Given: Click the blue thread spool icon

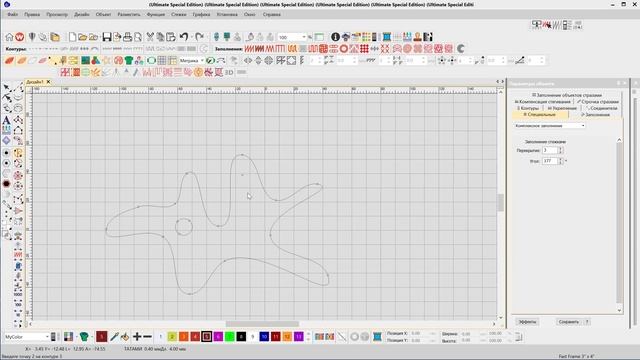Looking at the screenshot, I should pos(386,37).
